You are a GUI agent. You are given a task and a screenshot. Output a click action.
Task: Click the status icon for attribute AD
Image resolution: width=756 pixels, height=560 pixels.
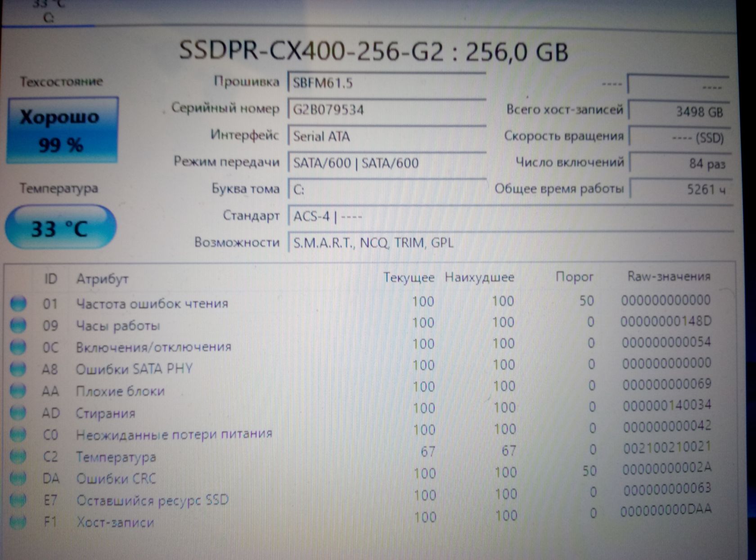(18, 412)
